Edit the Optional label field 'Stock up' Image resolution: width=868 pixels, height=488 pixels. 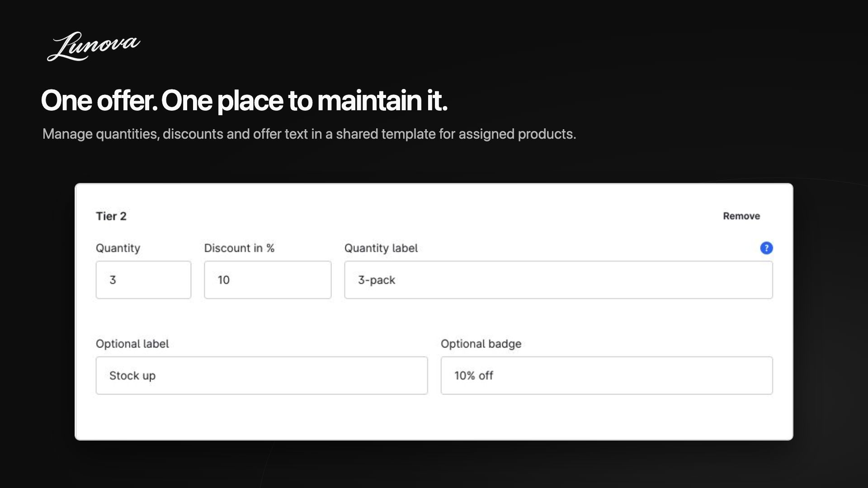click(262, 375)
